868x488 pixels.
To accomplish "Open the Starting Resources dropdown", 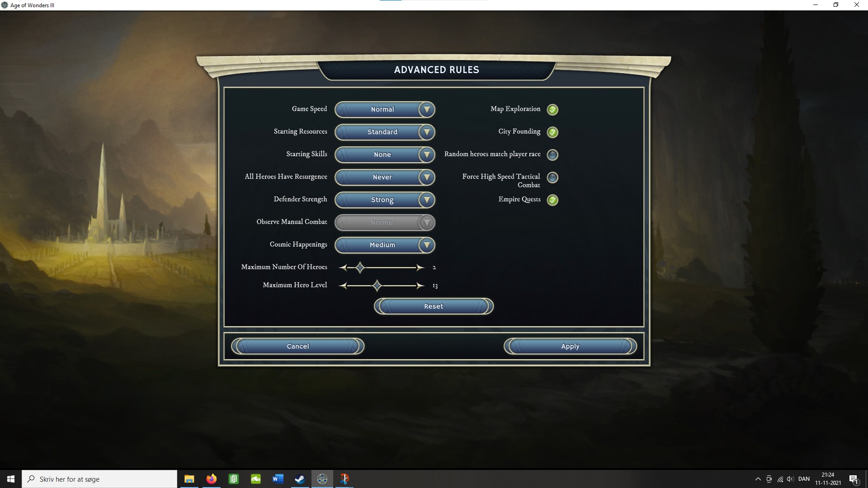I will 385,132.
